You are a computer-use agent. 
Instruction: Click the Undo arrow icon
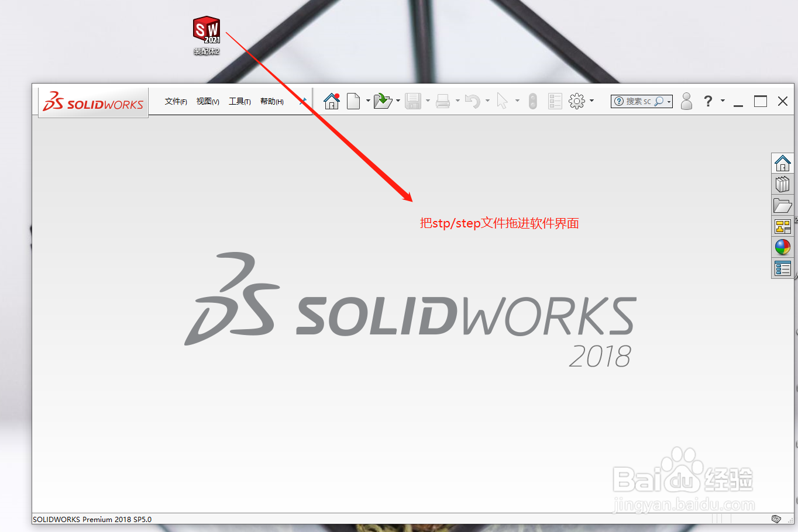472,101
